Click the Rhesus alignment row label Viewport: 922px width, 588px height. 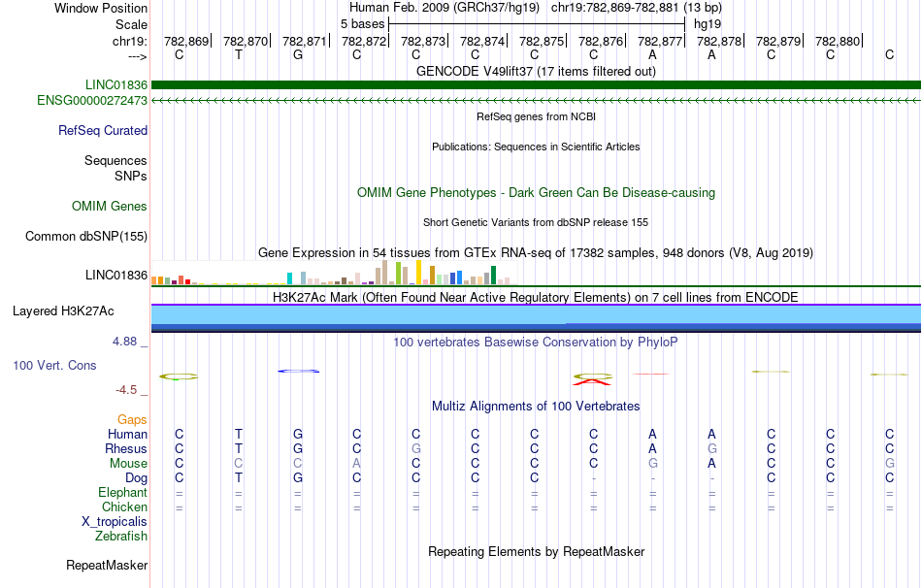(126, 449)
